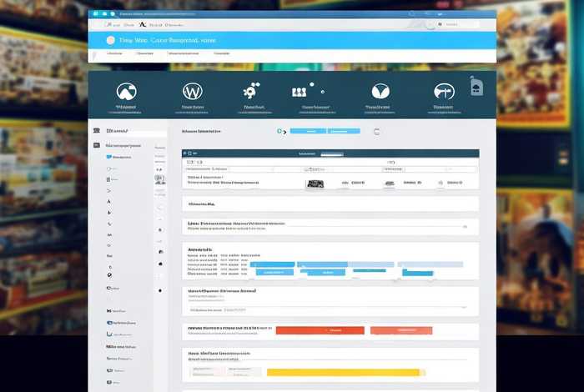The width and height of the screenshot is (584, 392).
Task: Click the mountain circle icon in dark navbar
Action: (x=128, y=91)
